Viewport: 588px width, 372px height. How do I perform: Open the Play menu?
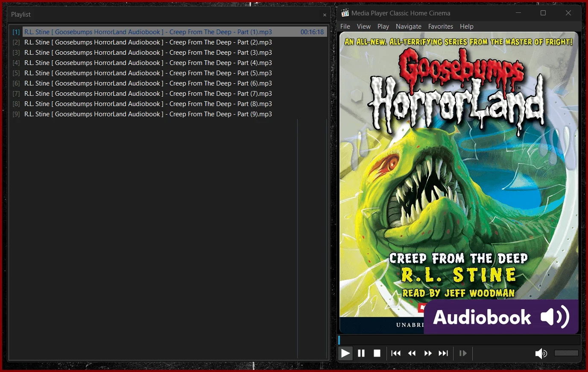click(x=383, y=27)
